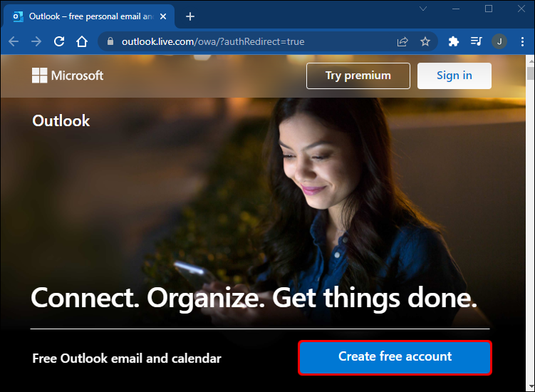The image size is (535, 392).
Task: View site security lock info
Action: [x=110, y=41]
